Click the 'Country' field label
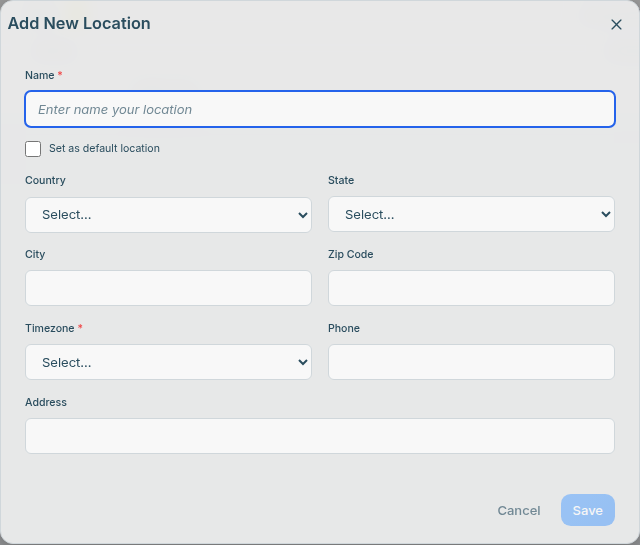The width and height of the screenshot is (640, 545). click(x=45, y=180)
